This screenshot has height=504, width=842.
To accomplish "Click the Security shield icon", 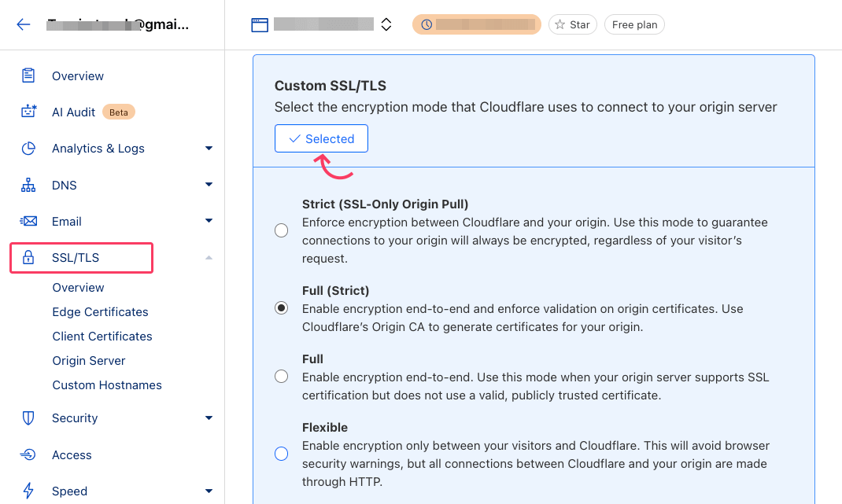I will tap(28, 418).
